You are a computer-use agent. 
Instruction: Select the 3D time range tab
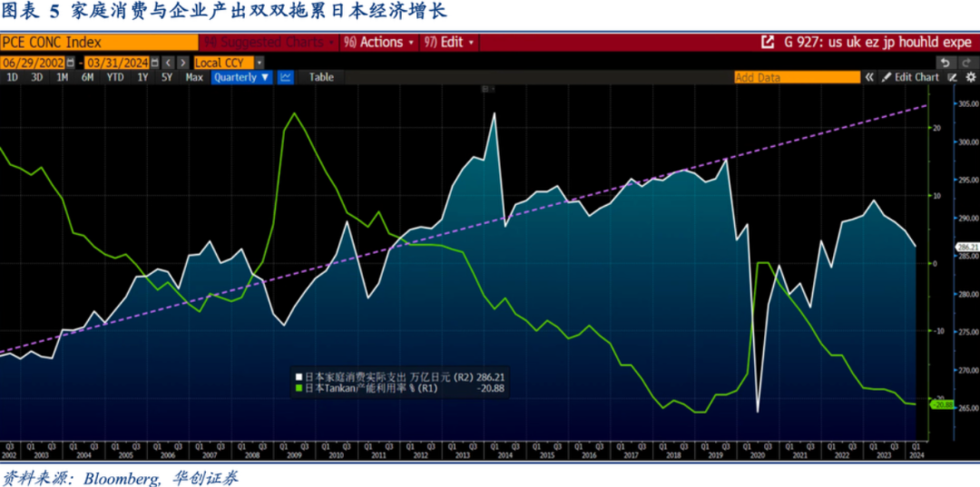pyautogui.click(x=37, y=77)
